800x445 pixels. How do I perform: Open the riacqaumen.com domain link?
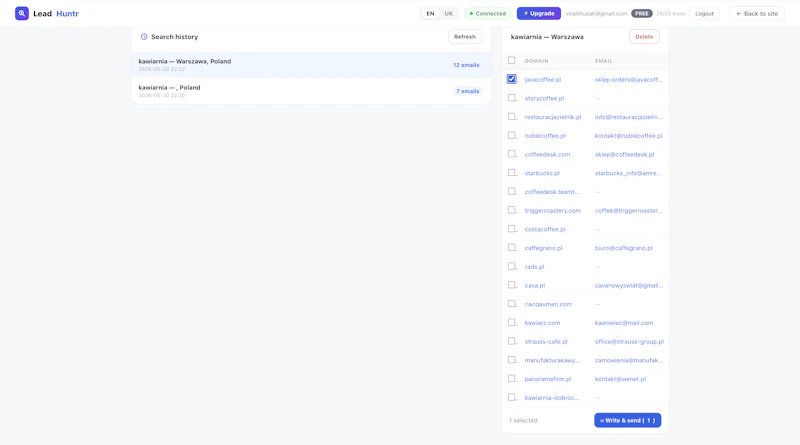pyautogui.click(x=548, y=304)
